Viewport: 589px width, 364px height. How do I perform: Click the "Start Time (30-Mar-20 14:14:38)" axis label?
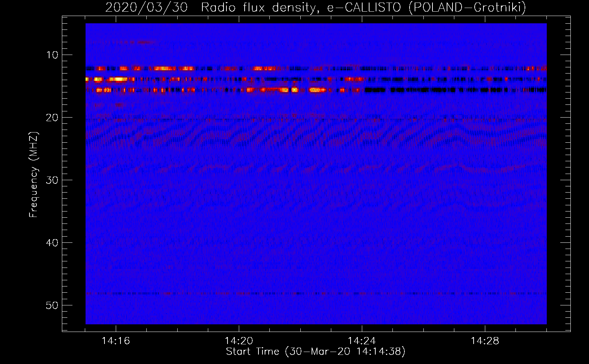(316, 352)
